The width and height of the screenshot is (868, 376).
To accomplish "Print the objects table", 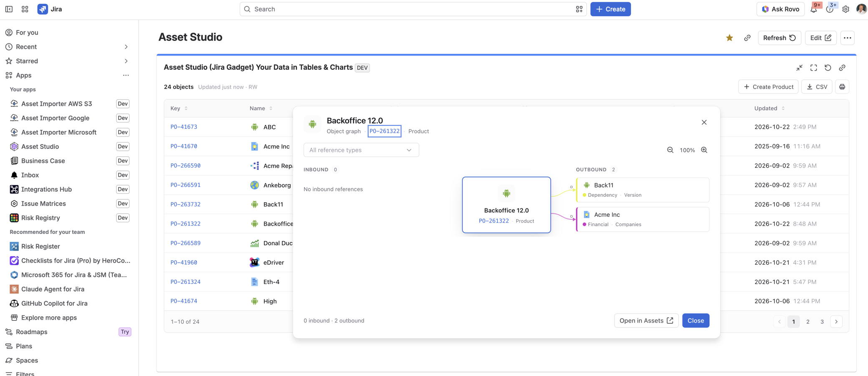I will pos(842,87).
